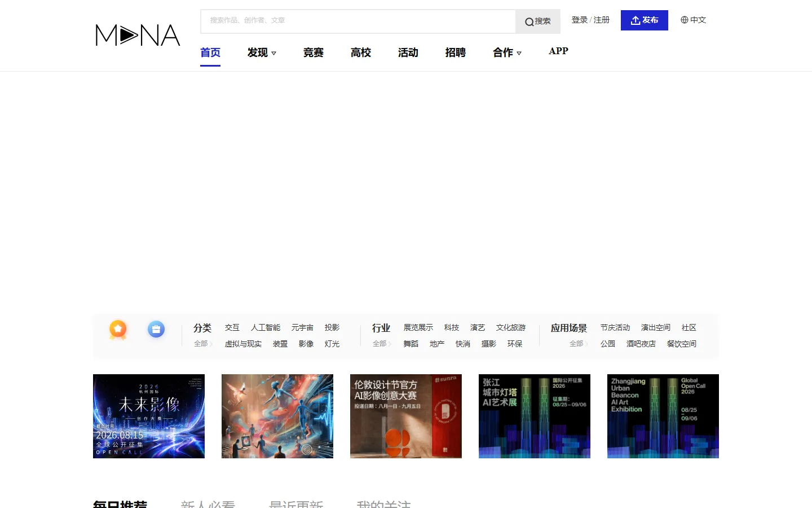Select the 公园 scene

click(x=608, y=344)
